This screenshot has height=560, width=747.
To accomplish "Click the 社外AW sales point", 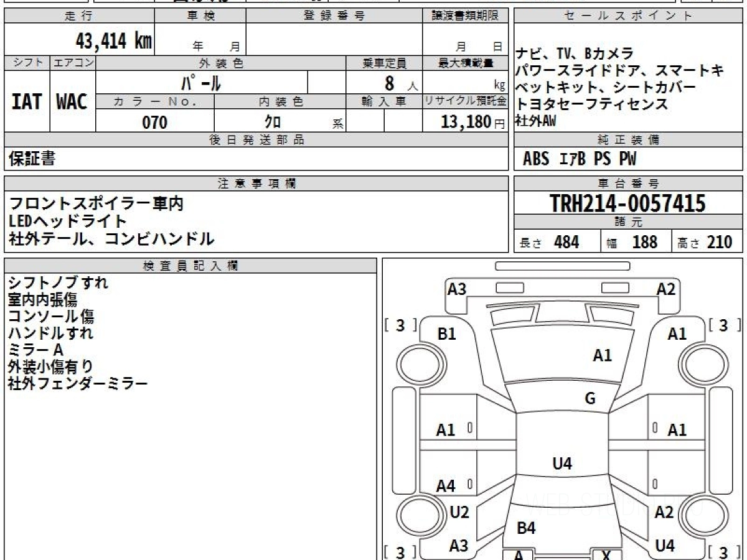I will pos(535,121).
